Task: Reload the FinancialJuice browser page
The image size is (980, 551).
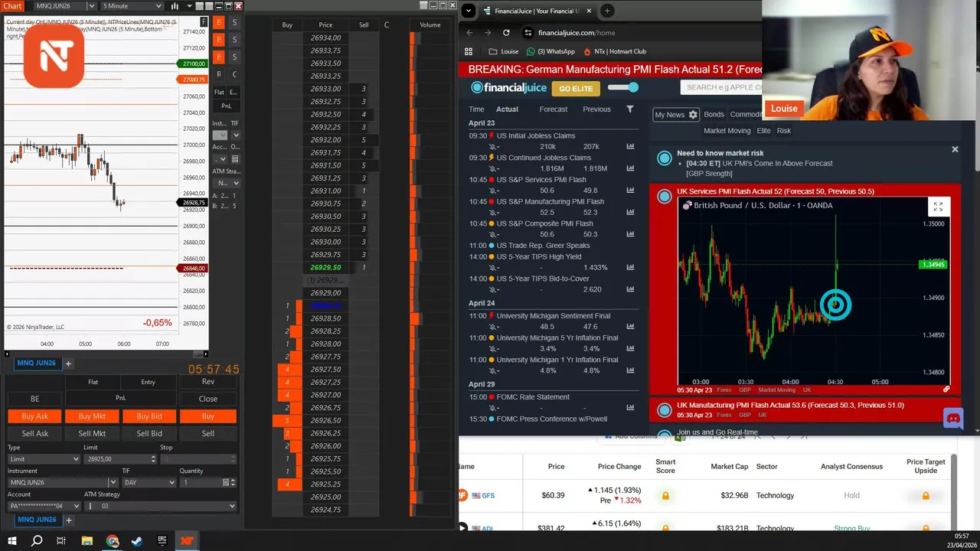Action: 506,33
